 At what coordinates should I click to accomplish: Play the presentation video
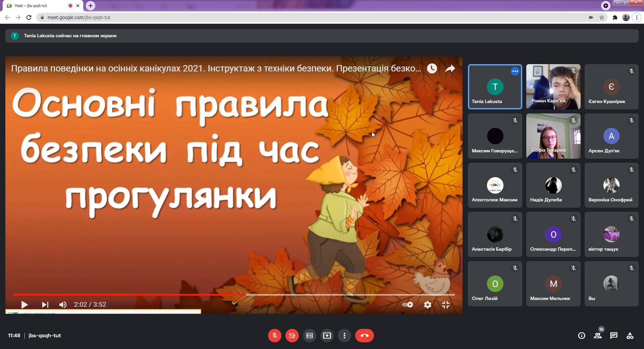(x=24, y=305)
